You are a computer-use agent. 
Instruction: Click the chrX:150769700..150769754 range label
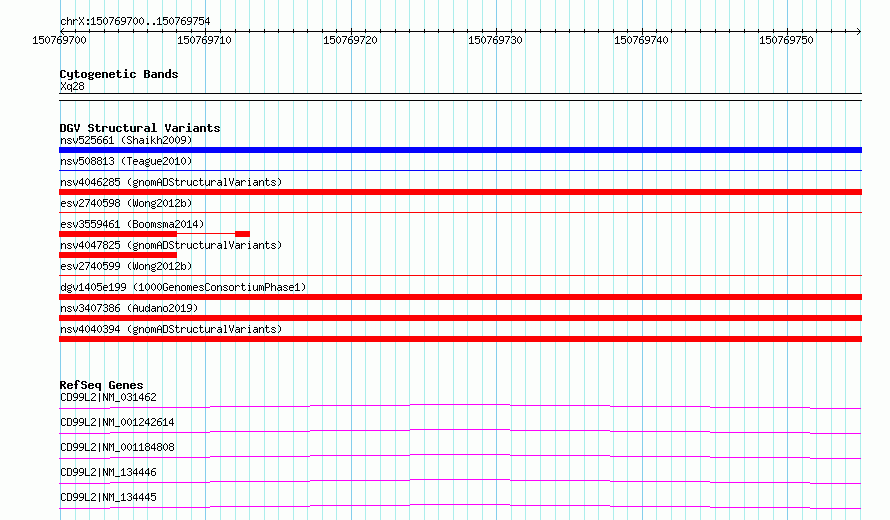tap(135, 22)
